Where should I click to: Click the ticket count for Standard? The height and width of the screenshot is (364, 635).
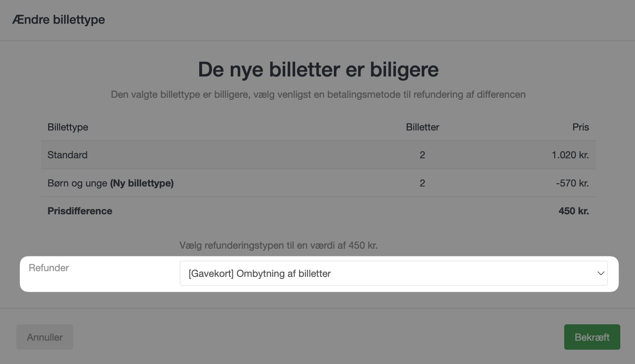422,155
